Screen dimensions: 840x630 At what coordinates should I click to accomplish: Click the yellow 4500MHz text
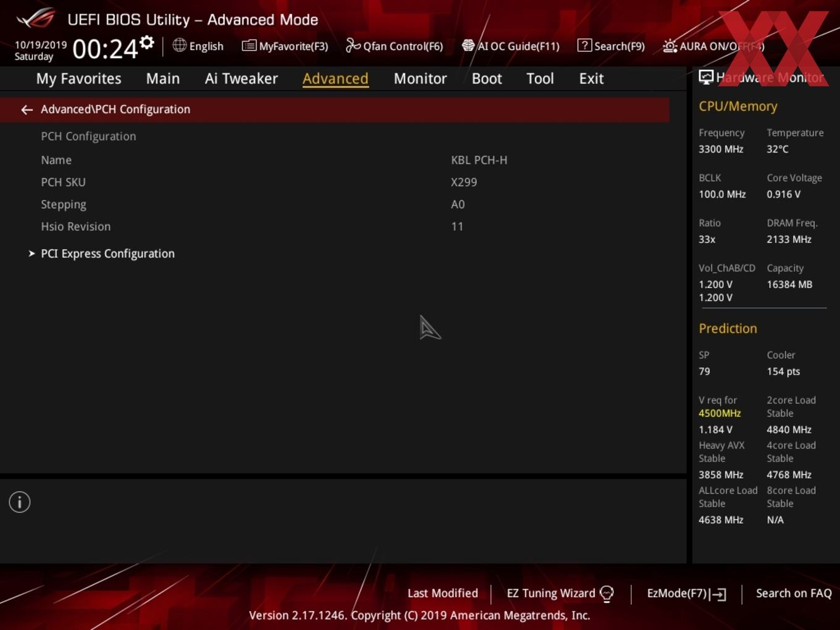click(x=720, y=413)
